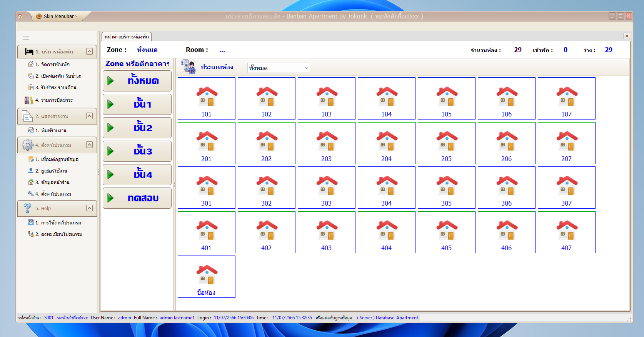
Task: Open the ประเภทห้อง room type dropdown
Action: pos(279,68)
